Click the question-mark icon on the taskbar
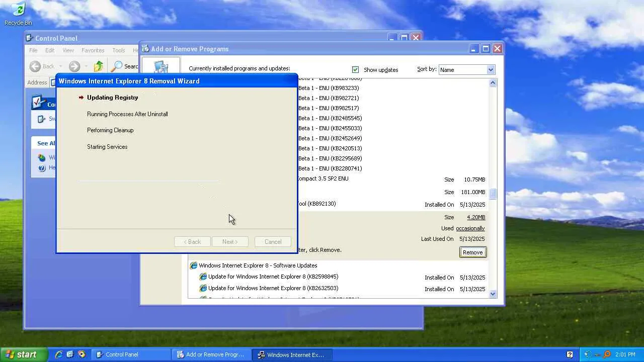644x362 pixels. click(570, 354)
